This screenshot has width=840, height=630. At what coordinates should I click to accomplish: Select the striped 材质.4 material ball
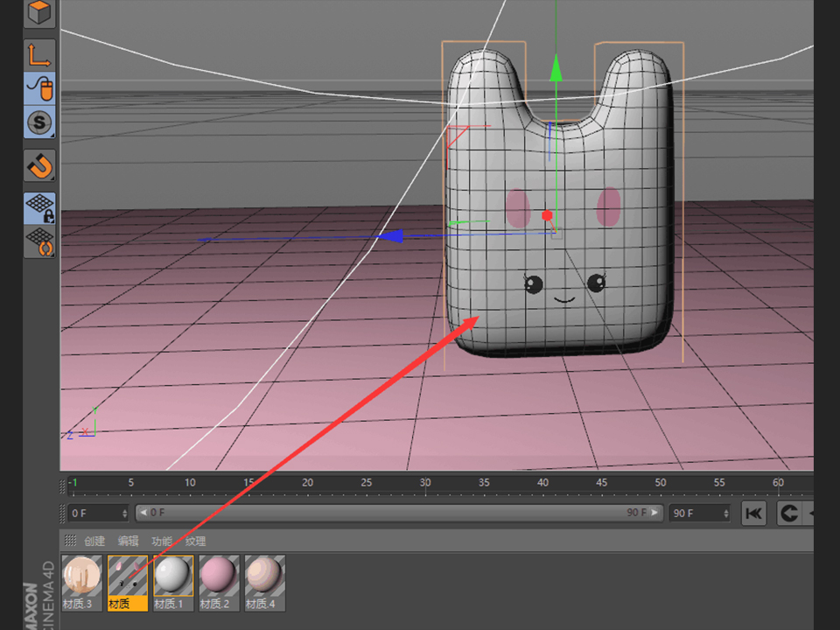point(264,576)
